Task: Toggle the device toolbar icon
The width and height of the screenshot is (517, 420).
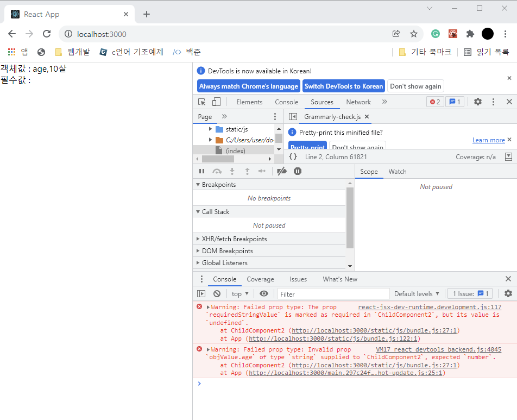Action: point(216,102)
